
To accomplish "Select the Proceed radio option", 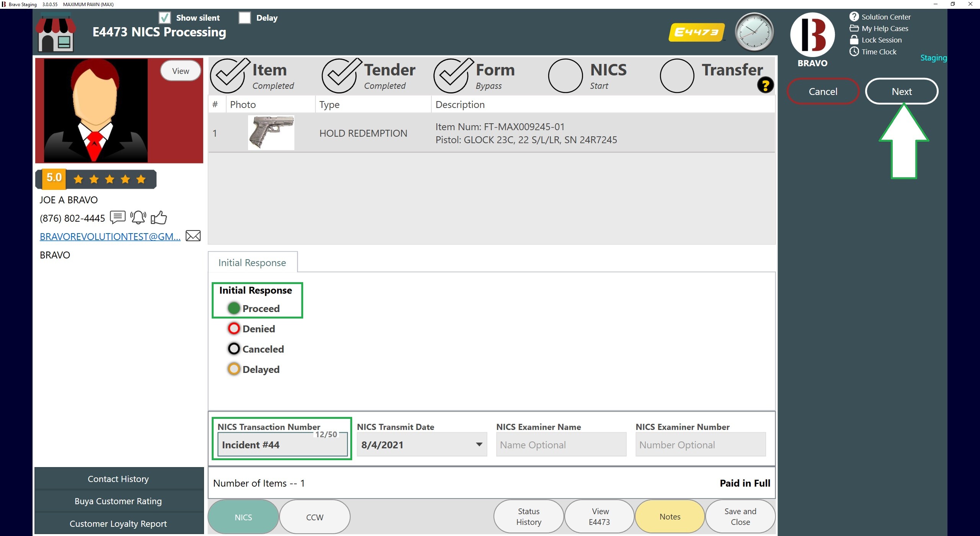I will tap(234, 308).
